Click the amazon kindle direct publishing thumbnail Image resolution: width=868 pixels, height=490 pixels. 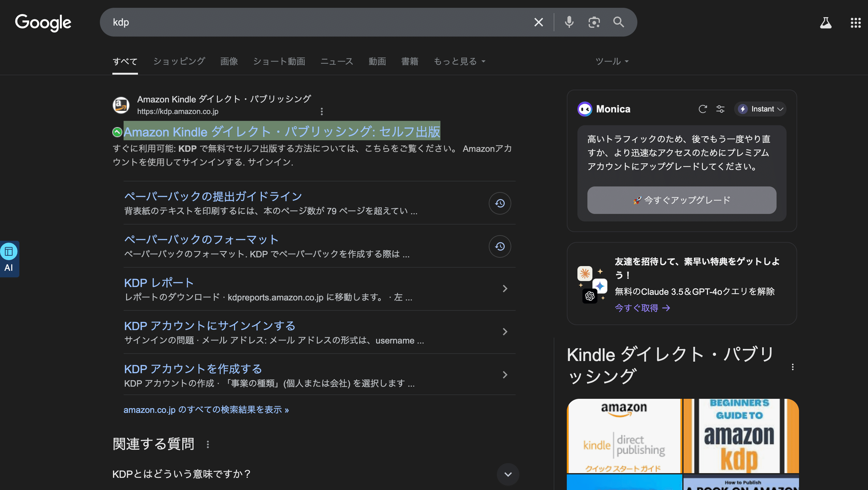tap(624, 436)
